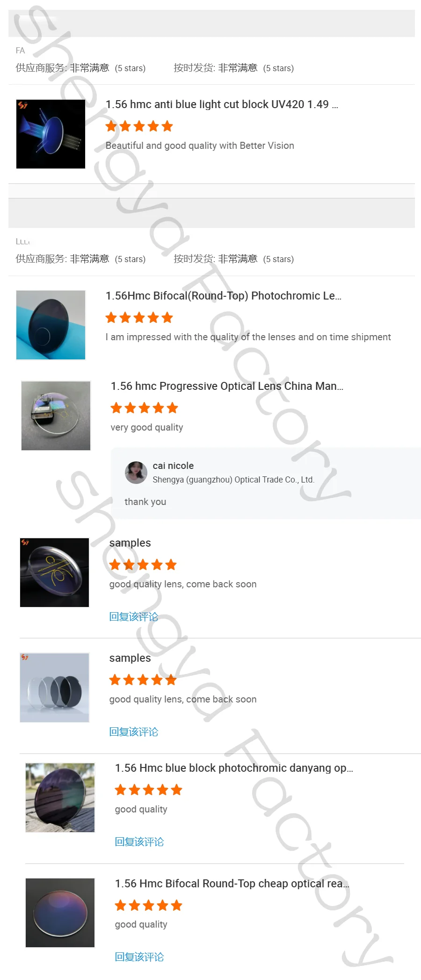Reply to the first samples review
The height and width of the screenshot is (980, 421).
pyautogui.click(x=134, y=617)
